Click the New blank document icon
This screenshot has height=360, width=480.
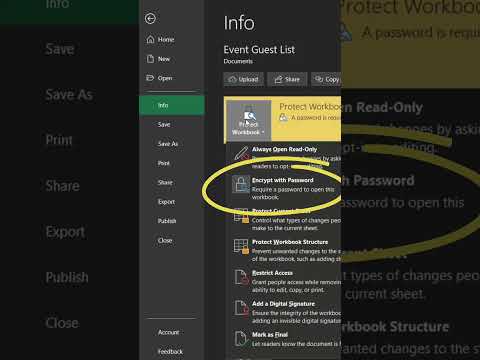click(x=150, y=59)
